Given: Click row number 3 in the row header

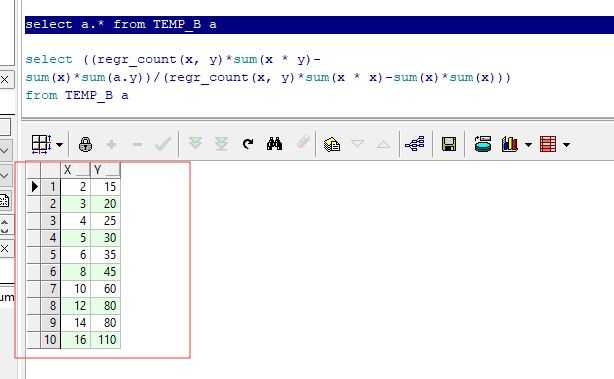Looking at the screenshot, I should pyautogui.click(x=51, y=220).
